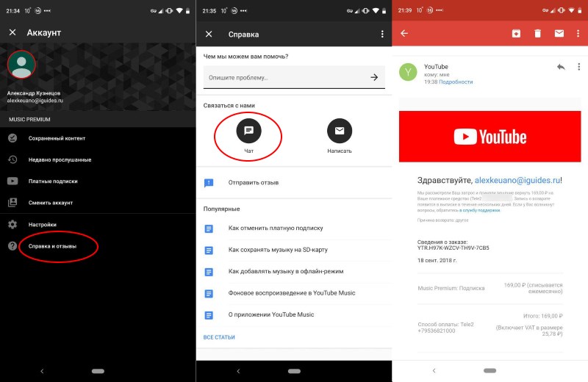
Task: Mark email unread with envelope icon
Action: (559, 33)
